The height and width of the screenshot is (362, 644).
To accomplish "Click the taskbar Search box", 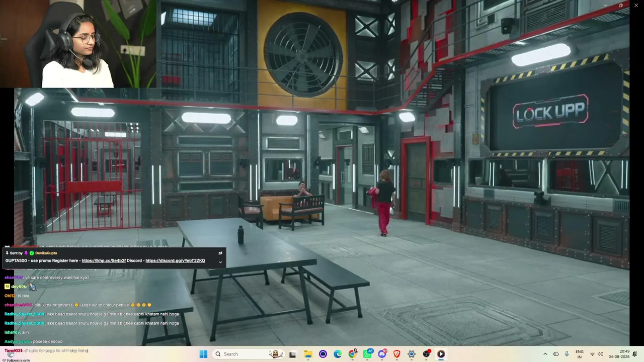I will [249, 354].
